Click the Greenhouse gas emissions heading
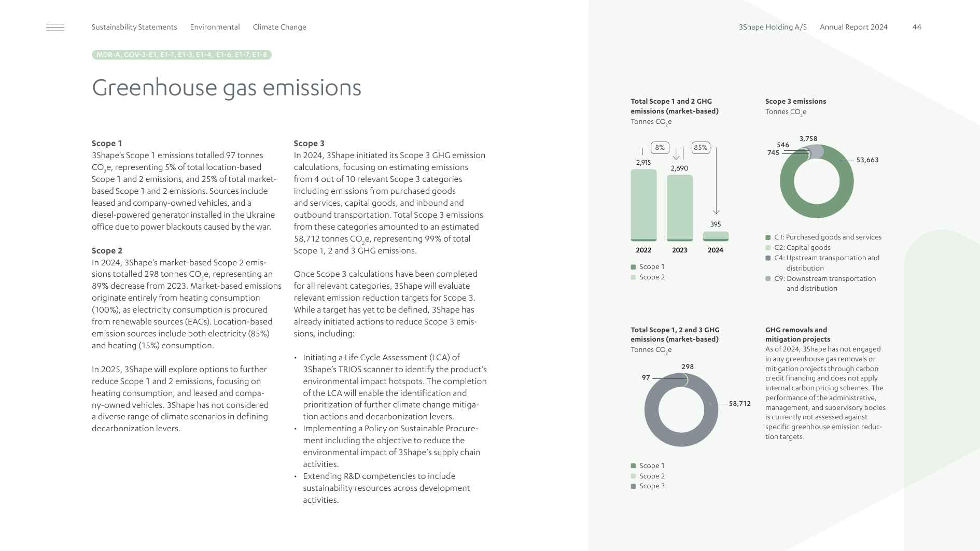 coord(227,88)
